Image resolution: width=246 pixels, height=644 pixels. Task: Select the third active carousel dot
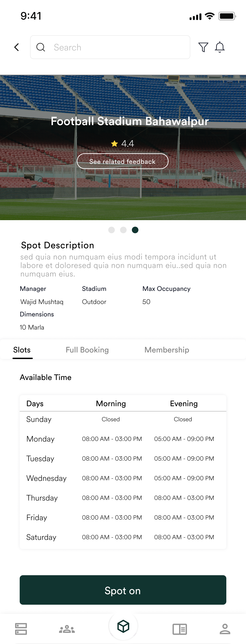click(x=135, y=230)
